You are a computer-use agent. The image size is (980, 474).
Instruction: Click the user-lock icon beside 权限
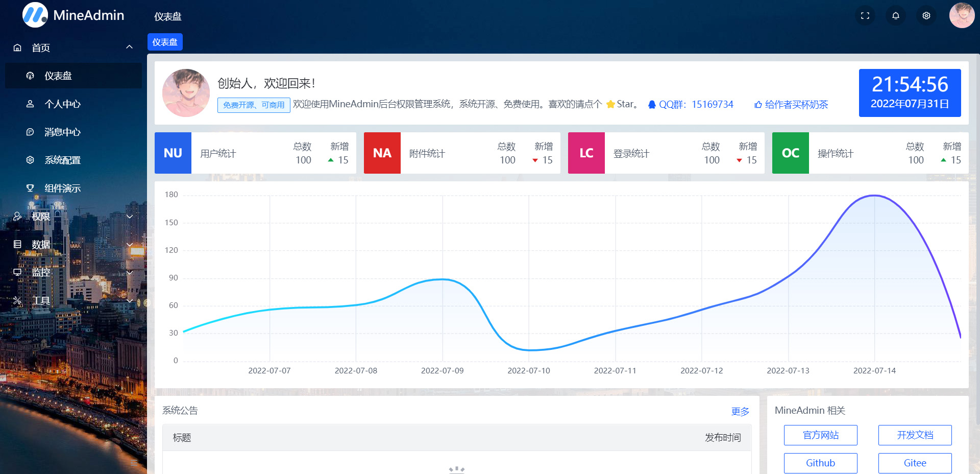pos(17,216)
